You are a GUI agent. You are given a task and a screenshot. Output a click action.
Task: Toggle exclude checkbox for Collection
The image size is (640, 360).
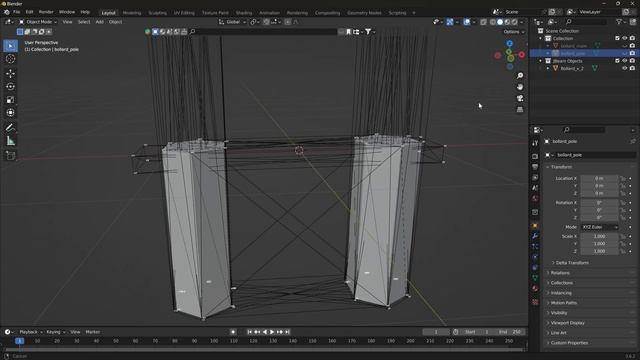pyautogui.click(x=617, y=38)
